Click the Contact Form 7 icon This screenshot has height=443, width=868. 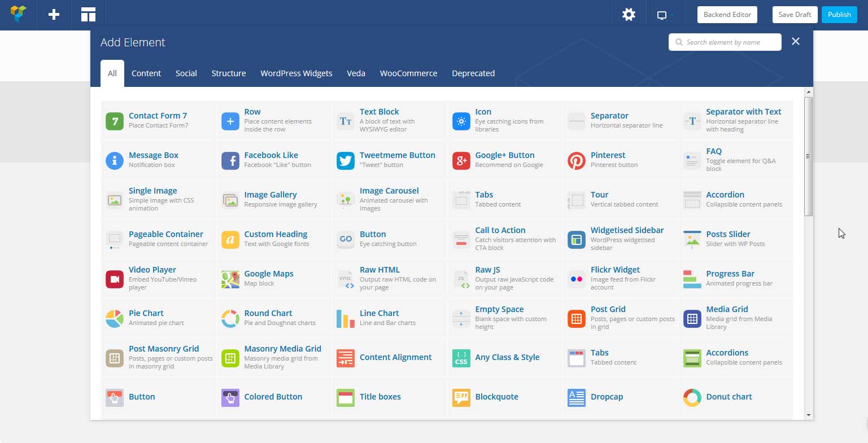[x=115, y=121]
